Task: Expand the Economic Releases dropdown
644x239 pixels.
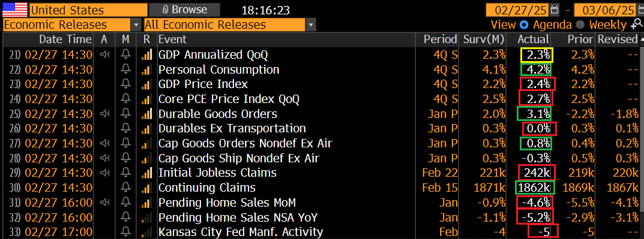Action: point(136,25)
